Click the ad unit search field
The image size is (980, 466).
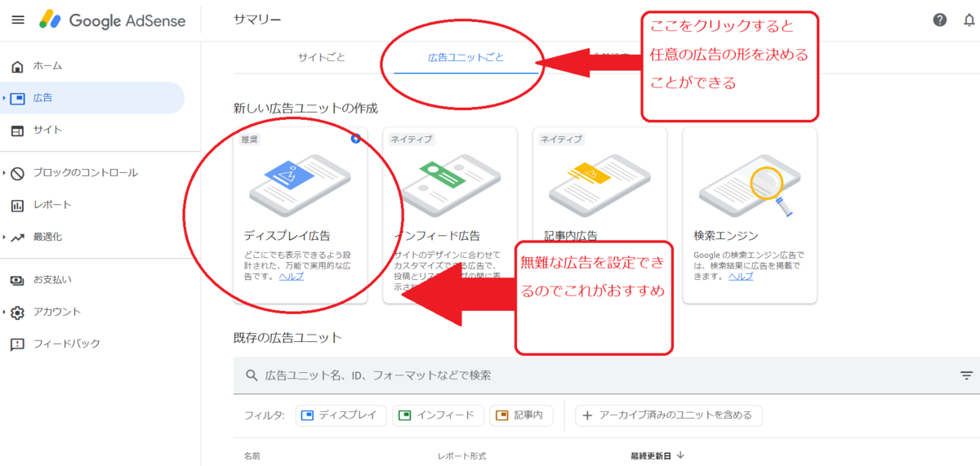pyautogui.click(x=606, y=375)
